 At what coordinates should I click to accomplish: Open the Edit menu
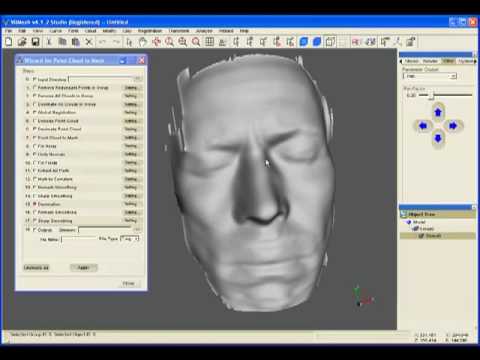[22, 31]
